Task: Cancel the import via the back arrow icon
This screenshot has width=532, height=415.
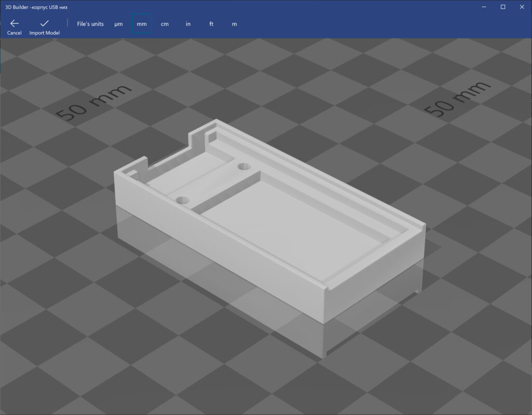Action: (13, 23)
